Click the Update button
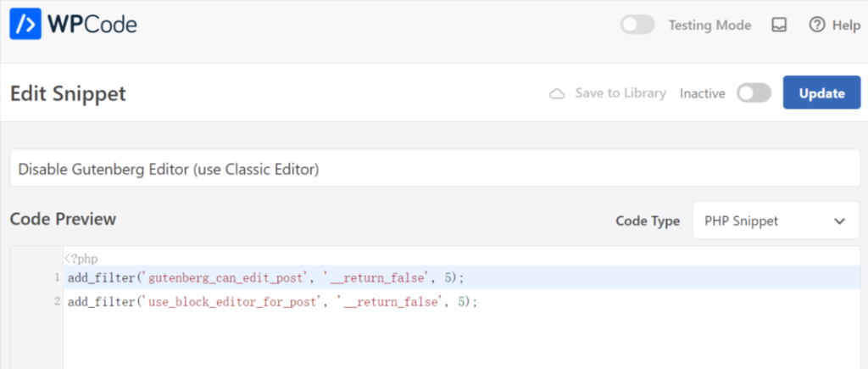This screenshot has height=369, width=868. [x=821, y=92]
